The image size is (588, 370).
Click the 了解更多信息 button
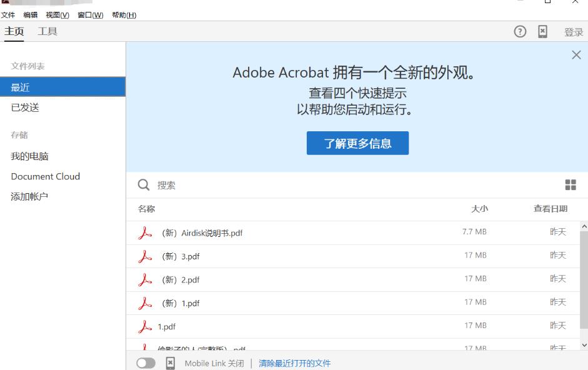pos(357,143)
